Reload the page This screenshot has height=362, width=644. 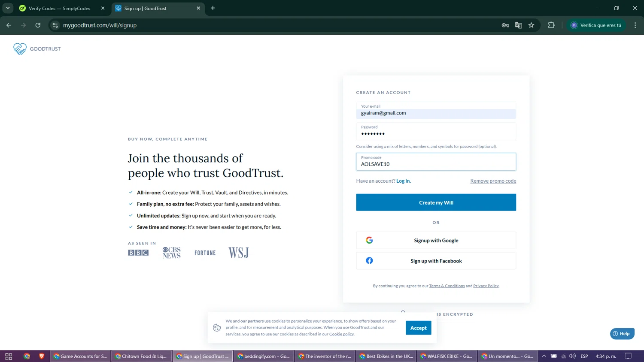pyautogui.click(x=38, y=25)
